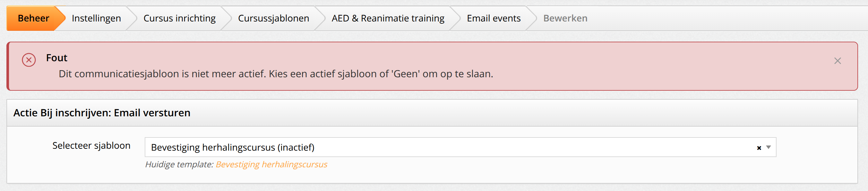This screenshot has width=868, height=191.
Task: Click the Selecteer sjabloon label
Action: [91, 145]
